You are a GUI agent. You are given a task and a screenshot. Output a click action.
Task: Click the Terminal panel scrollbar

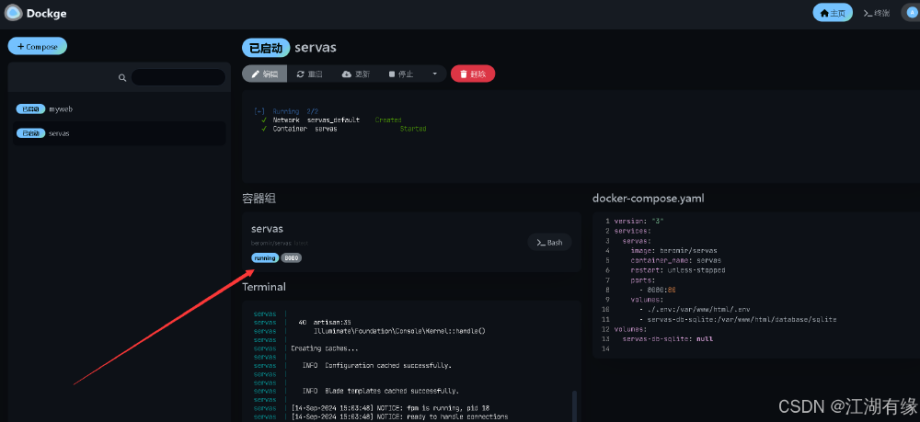(x=574, y=406)
